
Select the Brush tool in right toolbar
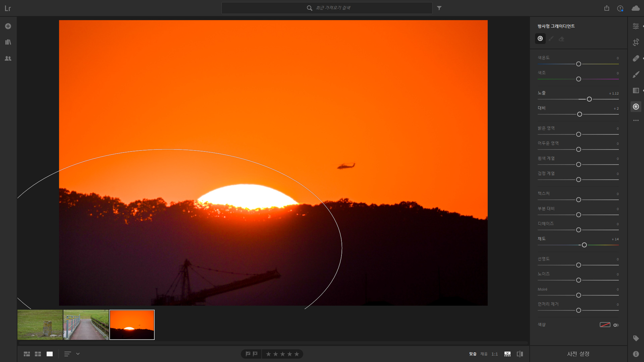click(636, 74)
